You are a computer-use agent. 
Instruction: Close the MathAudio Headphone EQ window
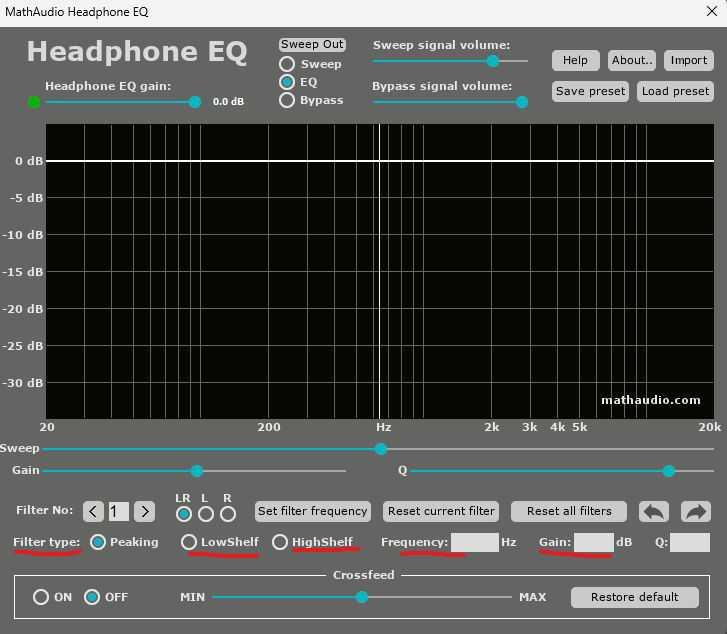point(711,13)
